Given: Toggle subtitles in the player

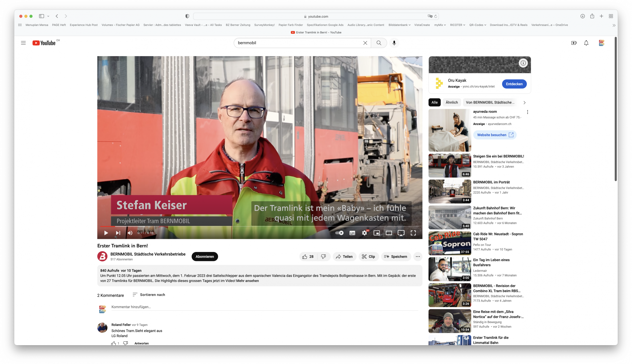Looking at the screenshot, I should point(352,233).
